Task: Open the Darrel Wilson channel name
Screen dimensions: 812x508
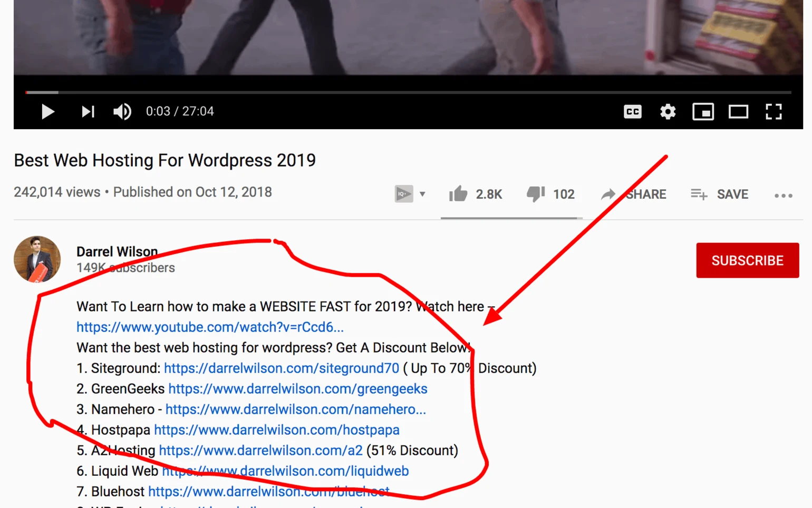Action: 117,251
